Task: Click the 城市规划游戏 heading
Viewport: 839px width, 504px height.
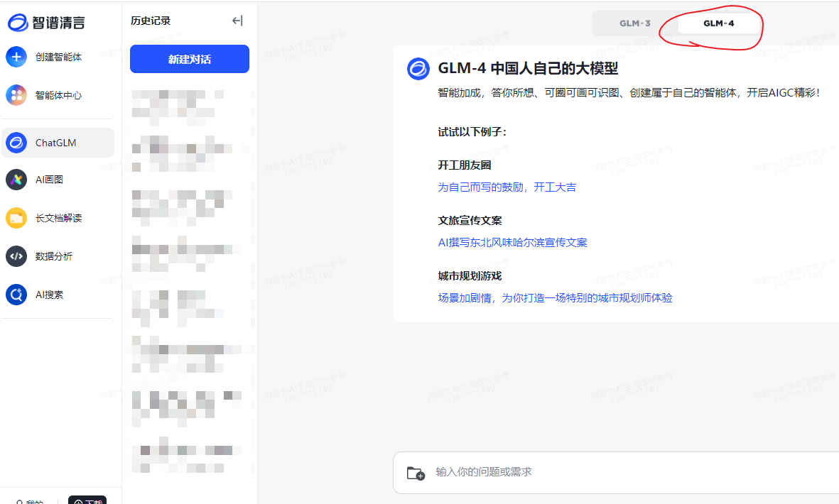Action: pyautogui.click(x=470, y=276)
